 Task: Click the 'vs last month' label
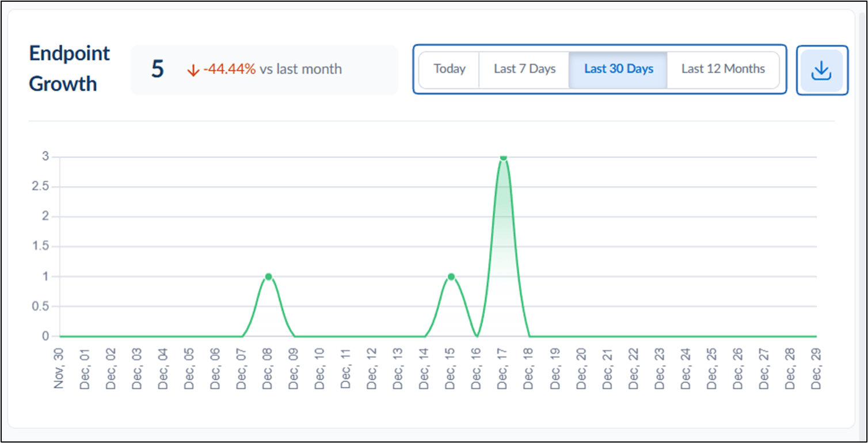[x=300, y=70]
